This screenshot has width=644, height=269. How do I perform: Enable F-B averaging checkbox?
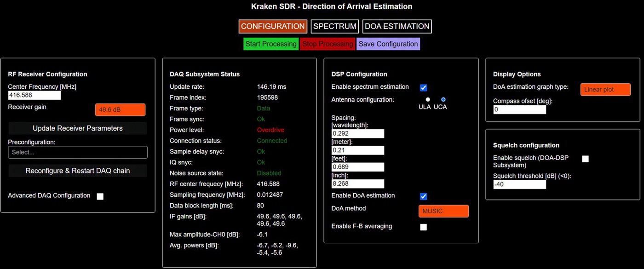tap(424, 227)
